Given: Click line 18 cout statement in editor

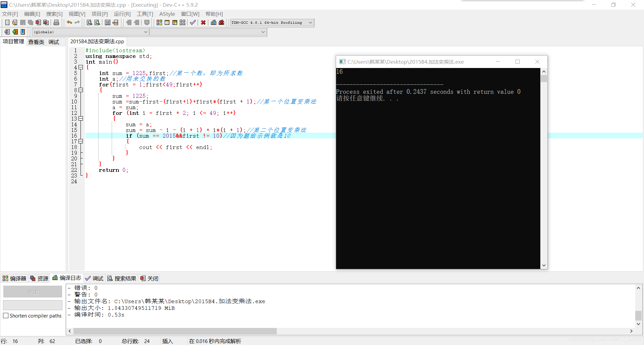Looking at the screenshot, I should tap(175, 147).
